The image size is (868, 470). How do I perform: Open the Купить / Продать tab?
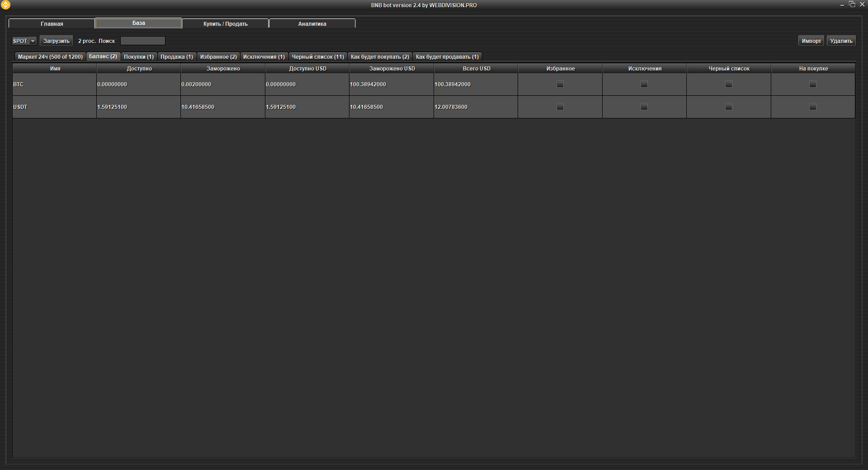pyautogui.click(x=225, y=23)
